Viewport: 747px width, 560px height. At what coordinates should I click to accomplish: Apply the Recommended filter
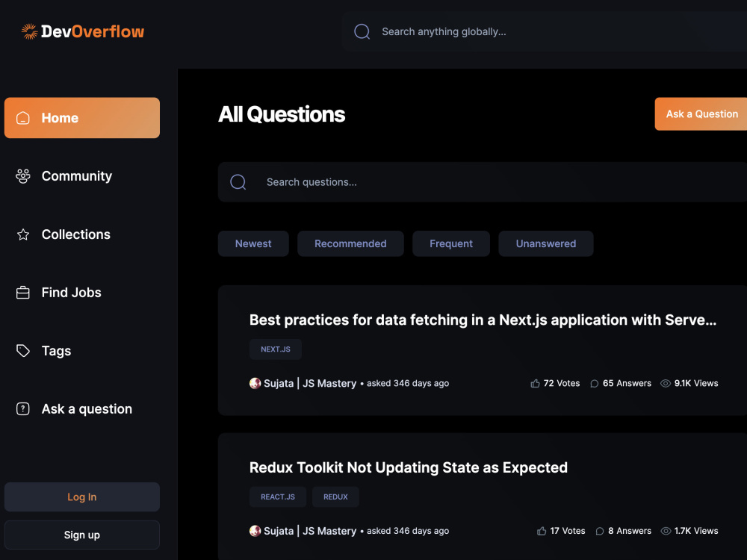coord(350,244)
